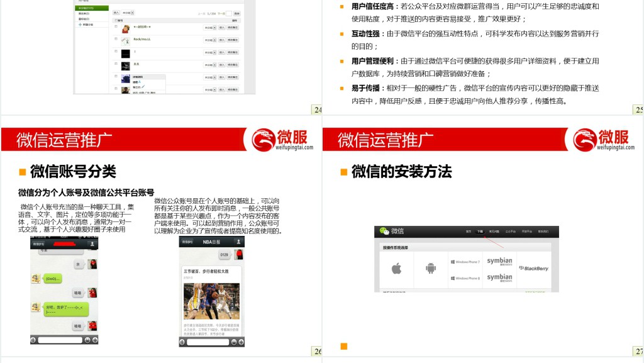The height and width of the screenshot is (363, 644).
Task: Check the box for the Rock/ma.LL row
Action: (x=116, y=38)
